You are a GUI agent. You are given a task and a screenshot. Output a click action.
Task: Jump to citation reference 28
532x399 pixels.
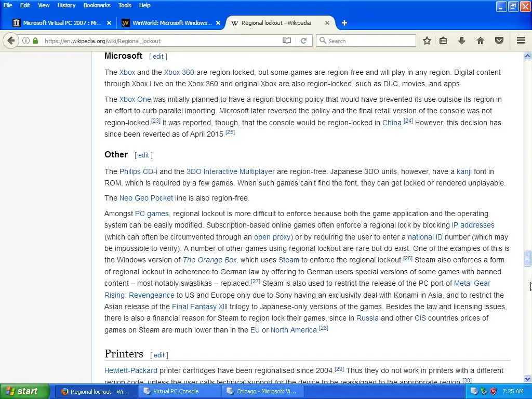coord(324,328)
